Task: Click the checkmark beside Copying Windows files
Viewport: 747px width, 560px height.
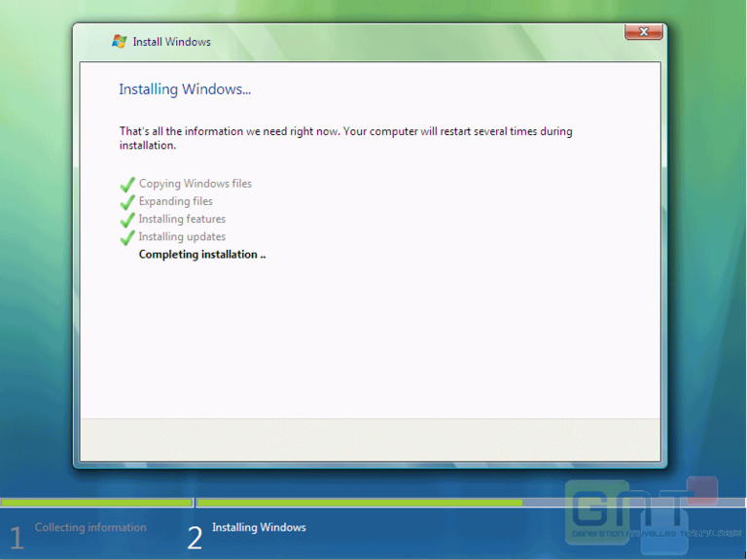Action: 127,185
